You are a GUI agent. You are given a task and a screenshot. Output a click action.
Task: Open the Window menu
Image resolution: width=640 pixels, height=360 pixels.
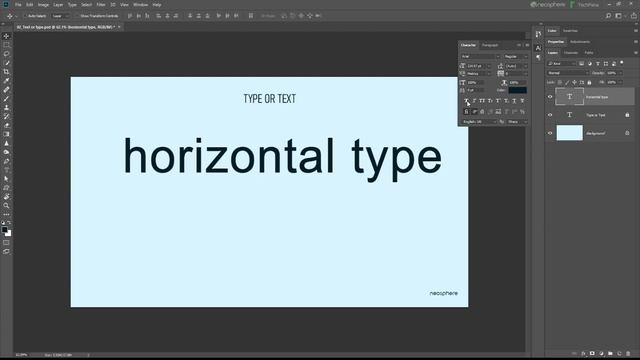(140, 5)
